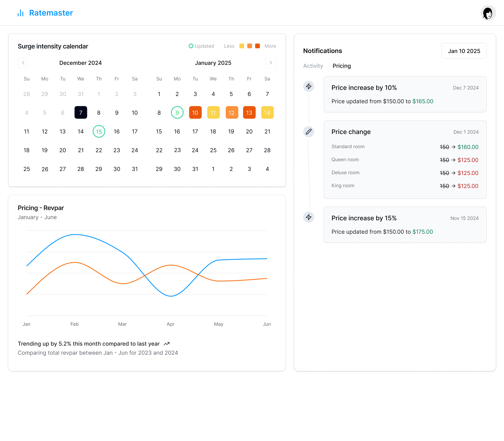The image size is (504, 441).
Task: Click the Ratemaster bar chart logo icon
Action: [20, 13]
